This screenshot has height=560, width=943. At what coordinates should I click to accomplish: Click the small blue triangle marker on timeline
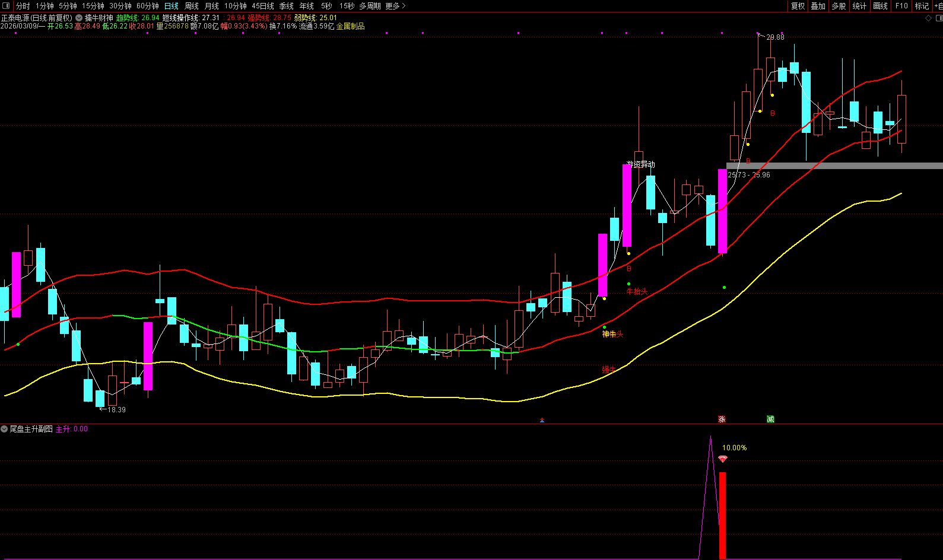point(542,420)
